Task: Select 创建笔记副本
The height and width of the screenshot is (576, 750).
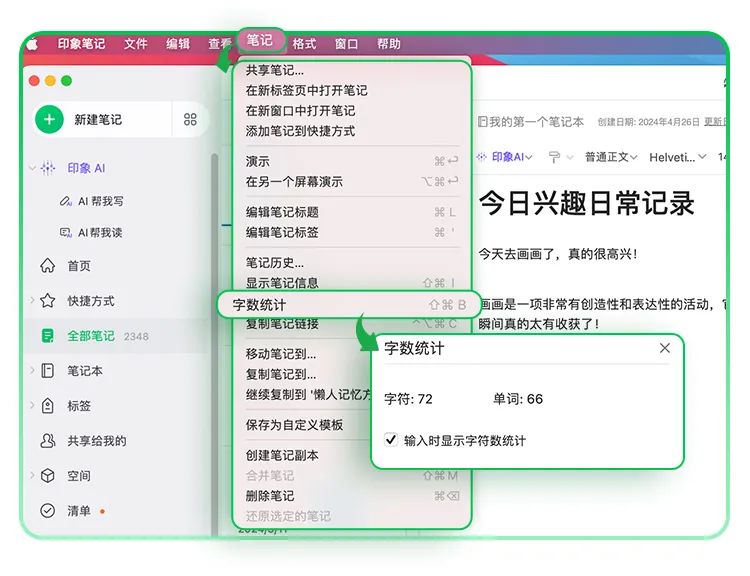Action: [304, 455]
